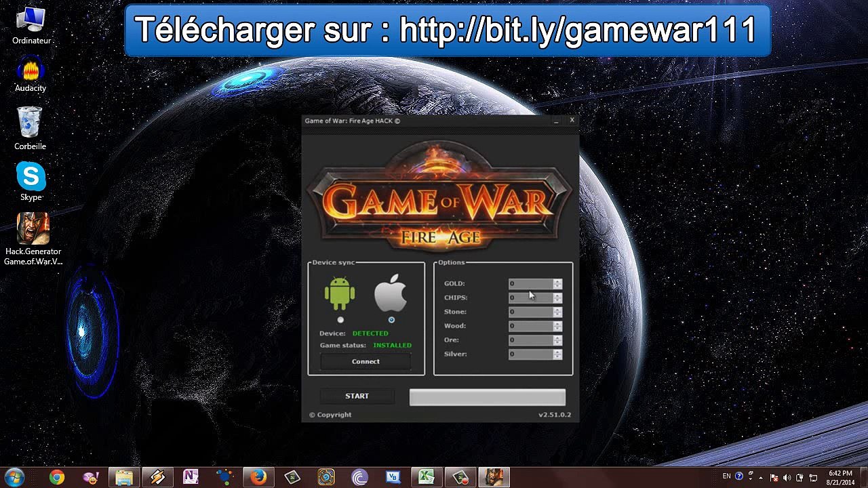Open the blue swirl taskbar icon

click(x=326, y=477)
